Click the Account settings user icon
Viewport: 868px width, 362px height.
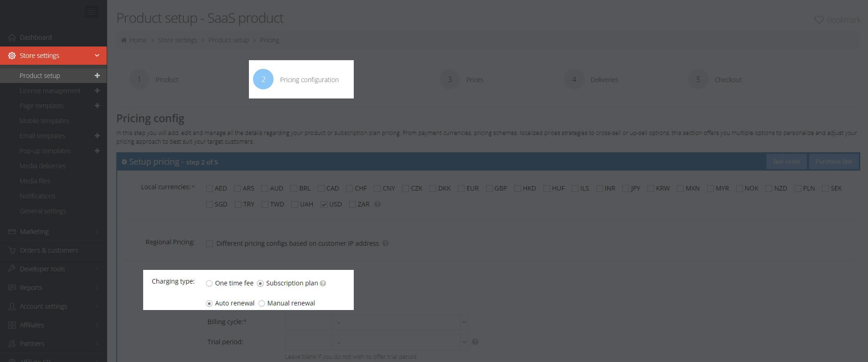click(x=12, y=306)
